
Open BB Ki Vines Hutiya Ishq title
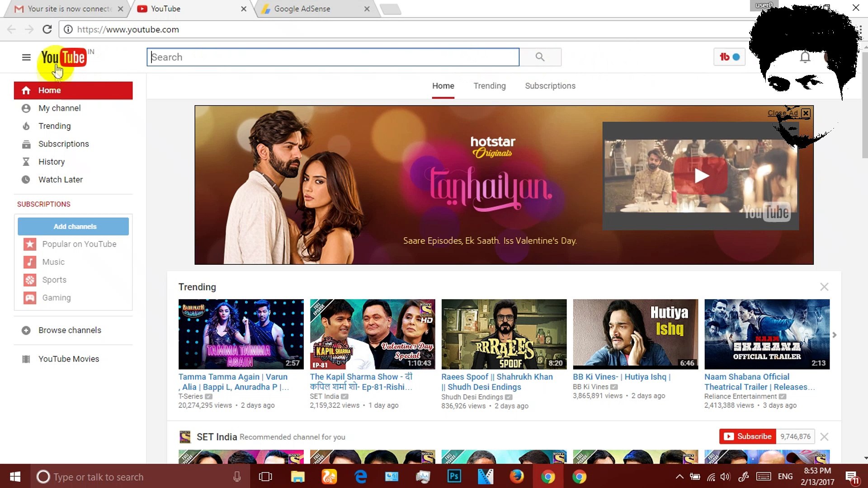[622, 377]
